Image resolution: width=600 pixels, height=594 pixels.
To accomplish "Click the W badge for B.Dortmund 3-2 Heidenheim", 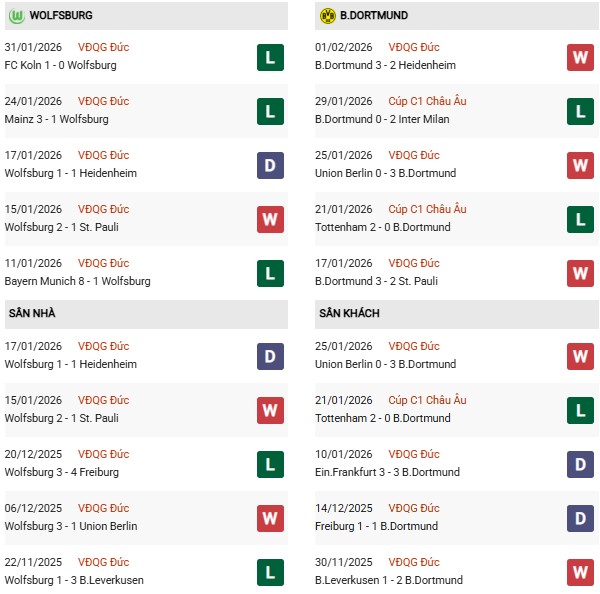I will click(581, 57).
